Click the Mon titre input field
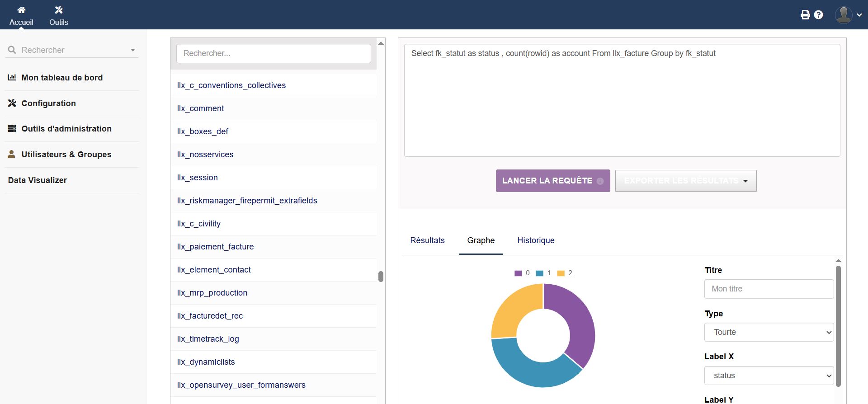 tap(769, 289)
